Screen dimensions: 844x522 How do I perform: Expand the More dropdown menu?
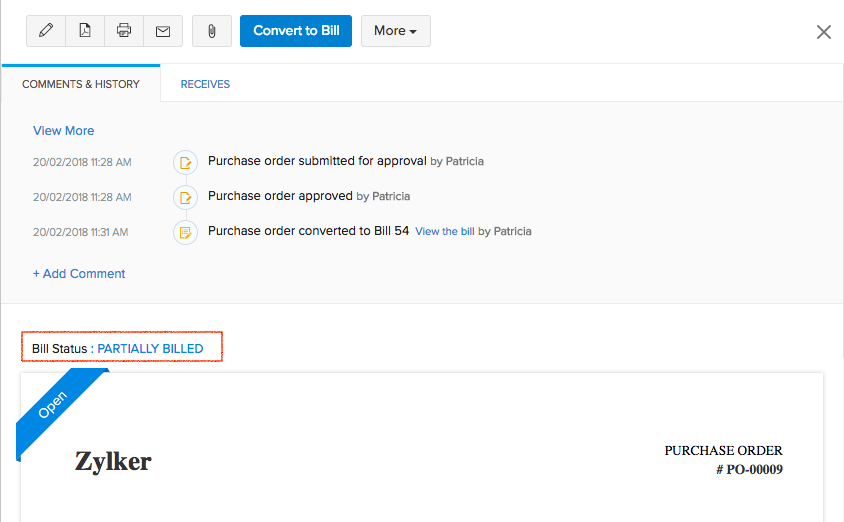coord(395,31)
